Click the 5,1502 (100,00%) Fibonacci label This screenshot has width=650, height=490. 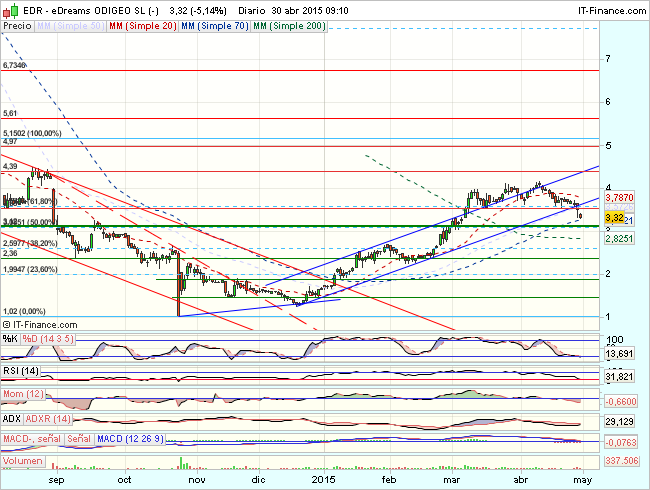tap(32, 133)
